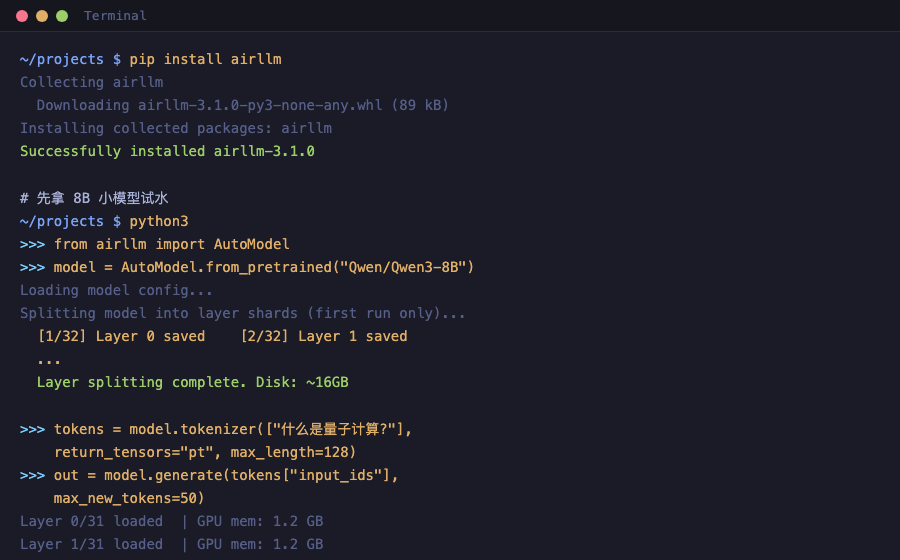Click the 'Loading model config...' line
The width and height of the screenshot is (900, 560).
(117, 290)
